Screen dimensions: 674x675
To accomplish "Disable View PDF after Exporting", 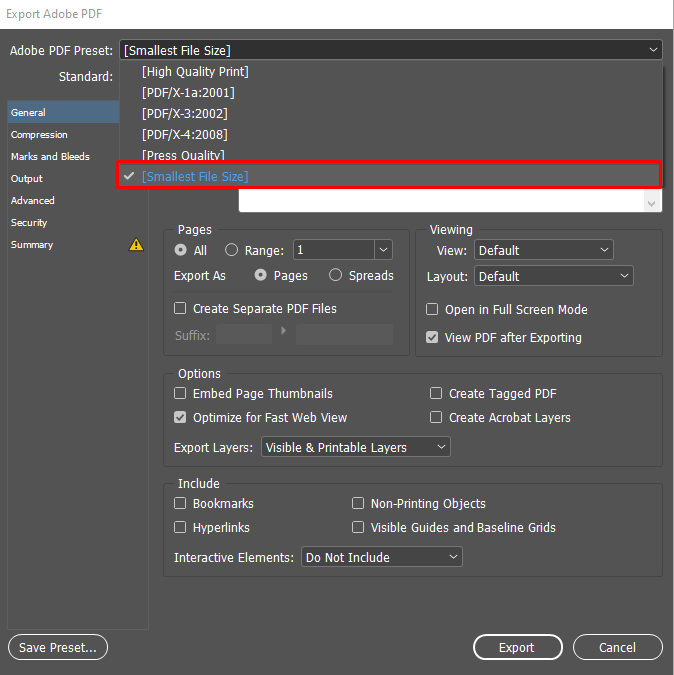I will click(432, 338).
